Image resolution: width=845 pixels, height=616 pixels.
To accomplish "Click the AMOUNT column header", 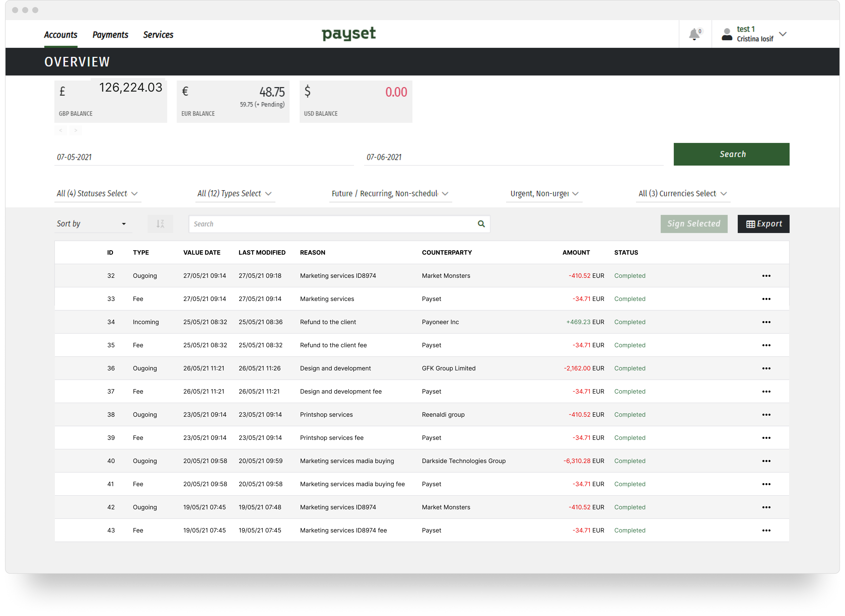I will point(576,252).
